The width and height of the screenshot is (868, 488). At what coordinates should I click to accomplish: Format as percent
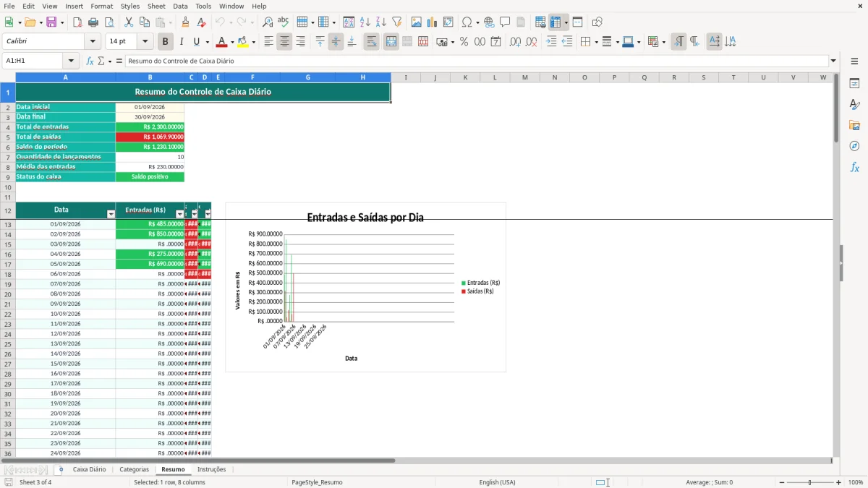(464, 42)
